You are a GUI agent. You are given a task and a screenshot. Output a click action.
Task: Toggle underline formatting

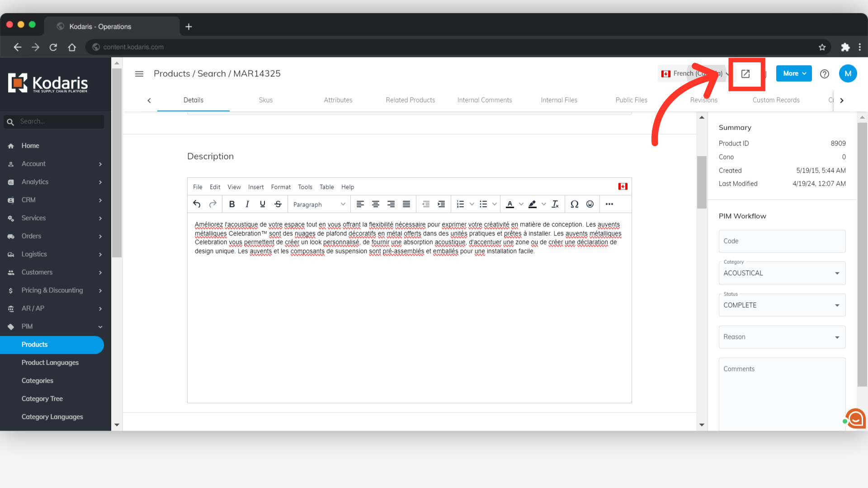263,204
